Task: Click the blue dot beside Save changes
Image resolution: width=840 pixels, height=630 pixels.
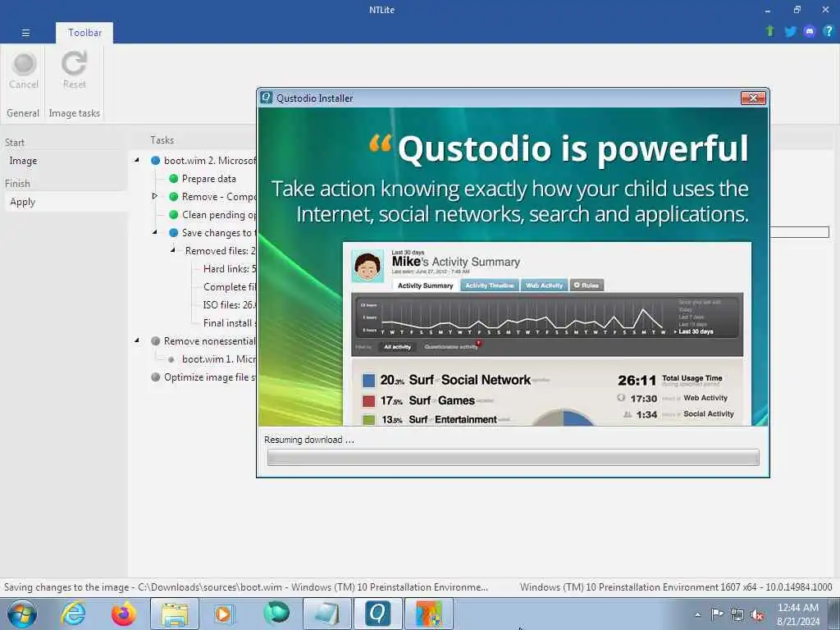Action: click(174, 232)
